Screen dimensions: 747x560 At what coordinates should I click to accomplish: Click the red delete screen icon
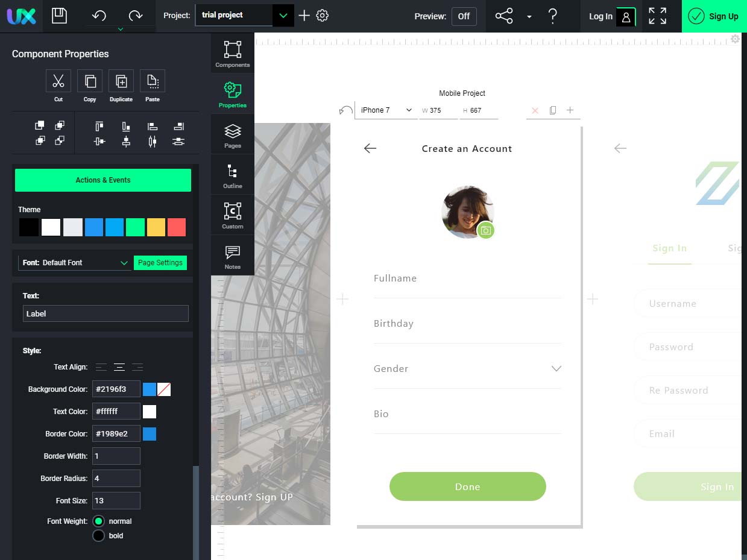pyautogui.click(x=535, y=110)
